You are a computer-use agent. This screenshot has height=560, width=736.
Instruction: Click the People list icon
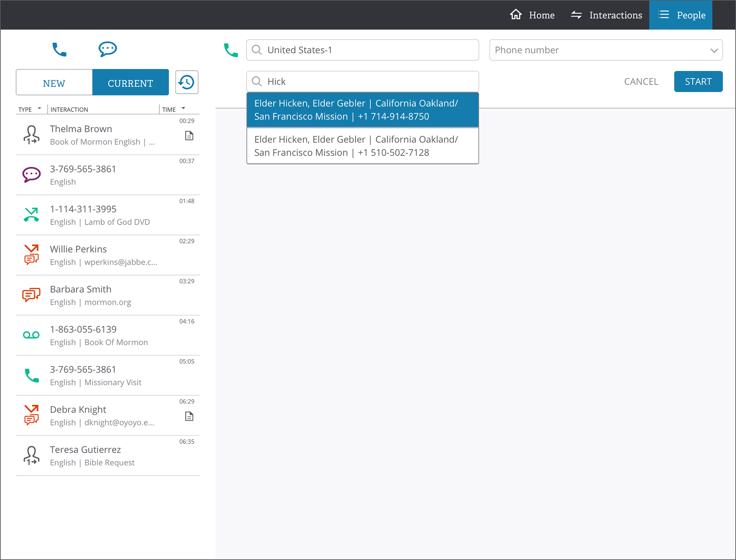[x=664, y=15]
